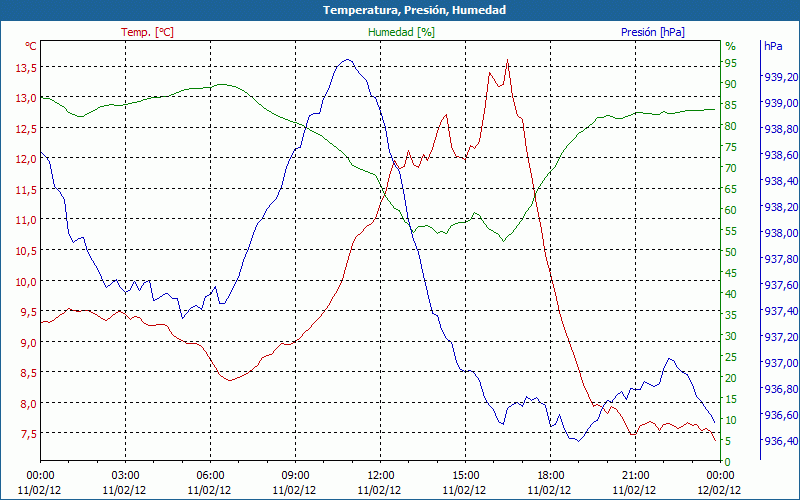Click the "938,20" pressure axis value
The width and height of the screenshot is (800, 500).
tap(781, 207)
